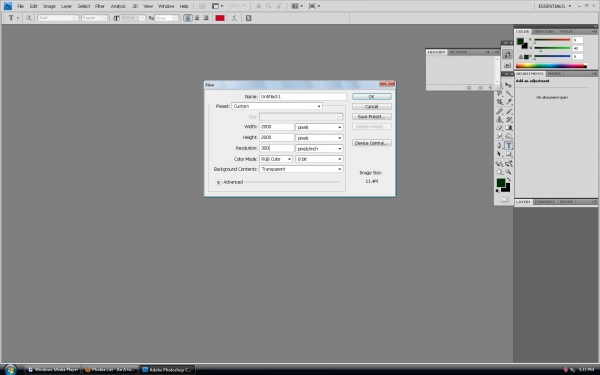Open the Create warped text option
Screen dimensions: 600x375
tap(234, 18)
